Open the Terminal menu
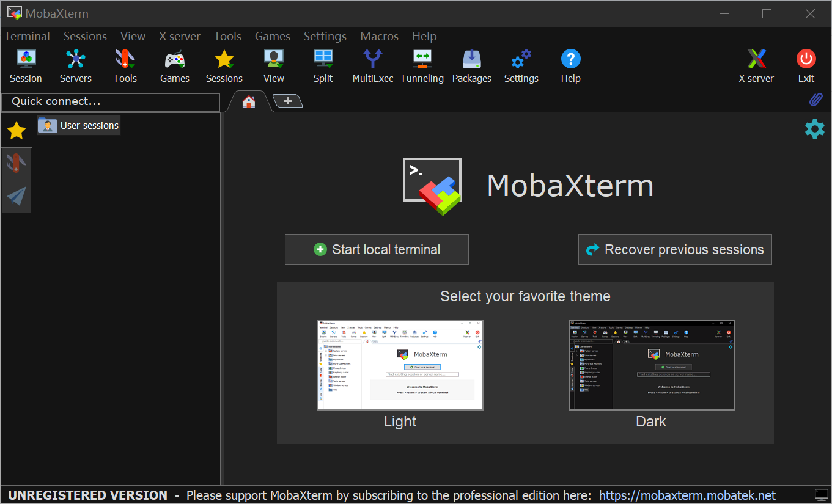832x504 pixels. pos(28,37)
